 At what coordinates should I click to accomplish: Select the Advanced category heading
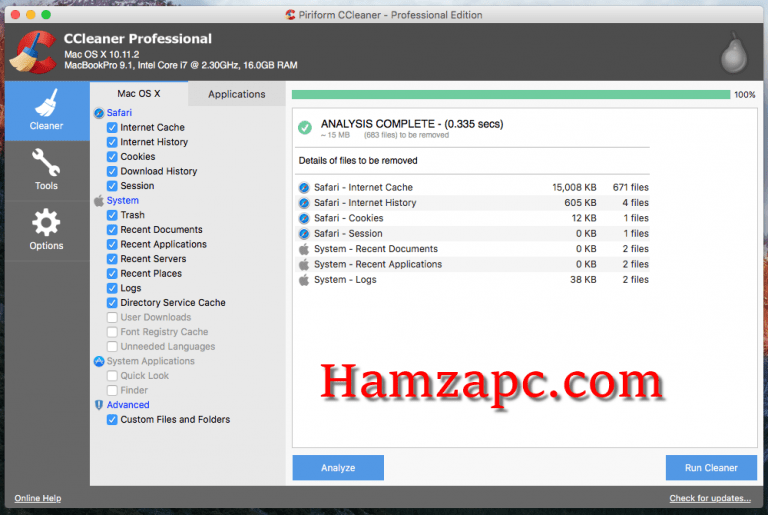(128, 405)
